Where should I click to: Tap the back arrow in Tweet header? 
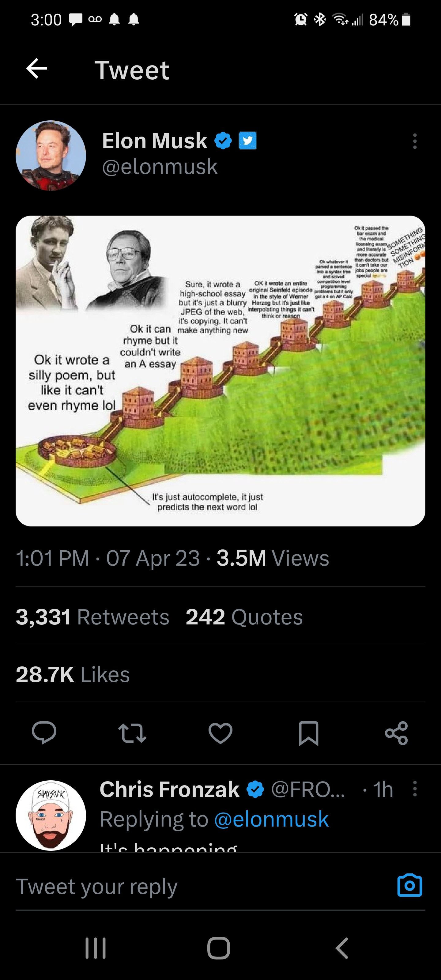[x=36, y=69]
